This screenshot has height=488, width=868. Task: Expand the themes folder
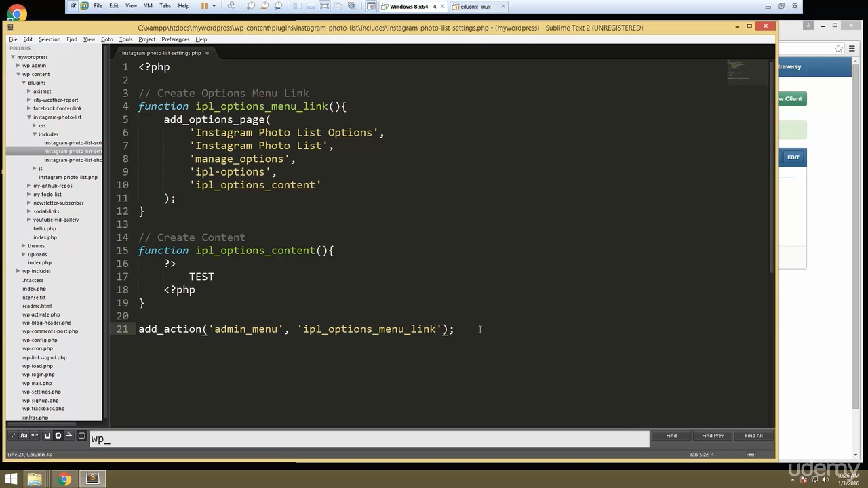[x=24, y=246]
